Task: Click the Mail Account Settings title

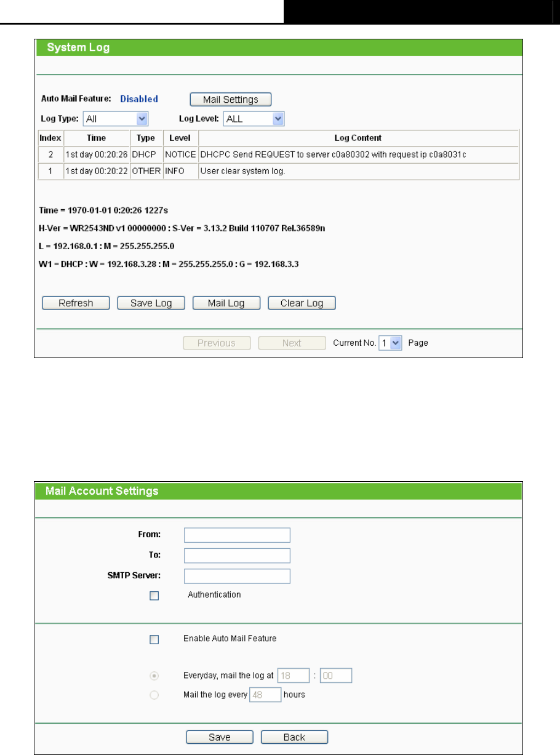Action: click(x=102, y=491)
